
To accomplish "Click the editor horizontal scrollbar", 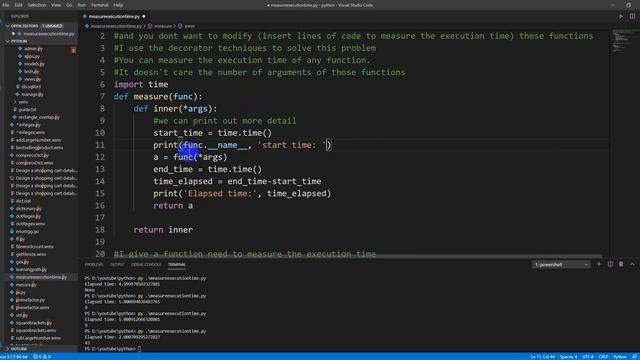I will pyautogui.click(x=341, y=257).
